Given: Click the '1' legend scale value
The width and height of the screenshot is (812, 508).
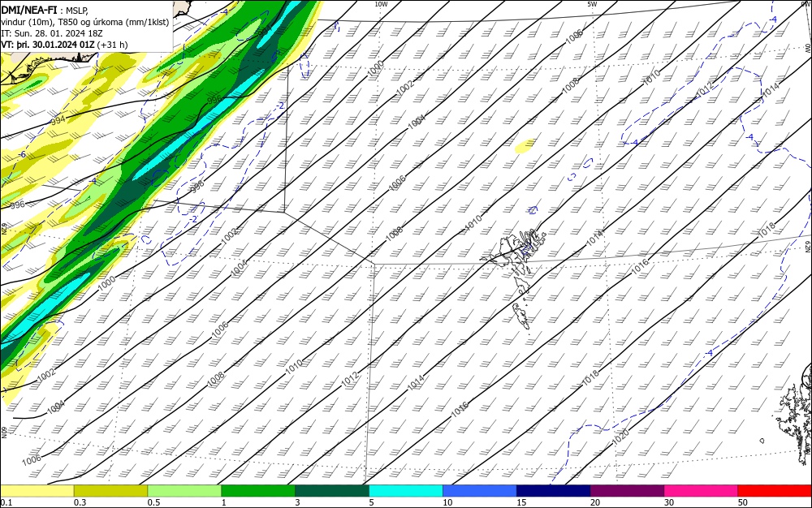Looking at the screenshot, I should coord(224,502).
